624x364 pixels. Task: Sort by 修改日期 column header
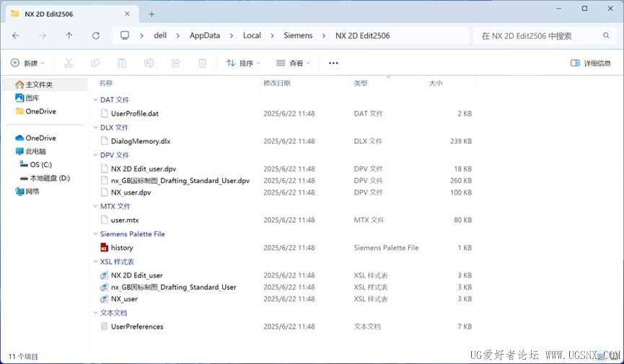click(x=276, y=83)
